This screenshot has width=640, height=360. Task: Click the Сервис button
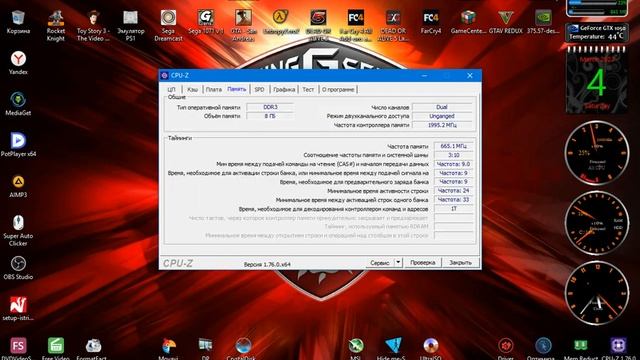(380, 263)
